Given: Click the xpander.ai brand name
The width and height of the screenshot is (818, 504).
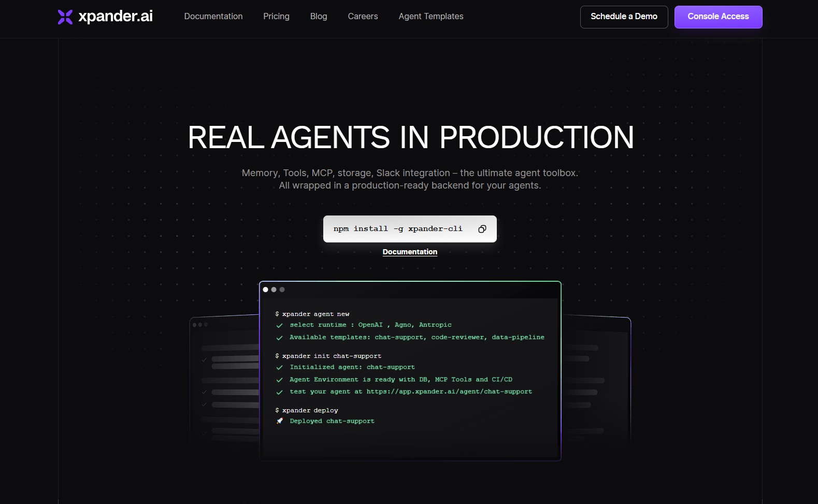Looking at the screenshot, I should coord(116,17).
